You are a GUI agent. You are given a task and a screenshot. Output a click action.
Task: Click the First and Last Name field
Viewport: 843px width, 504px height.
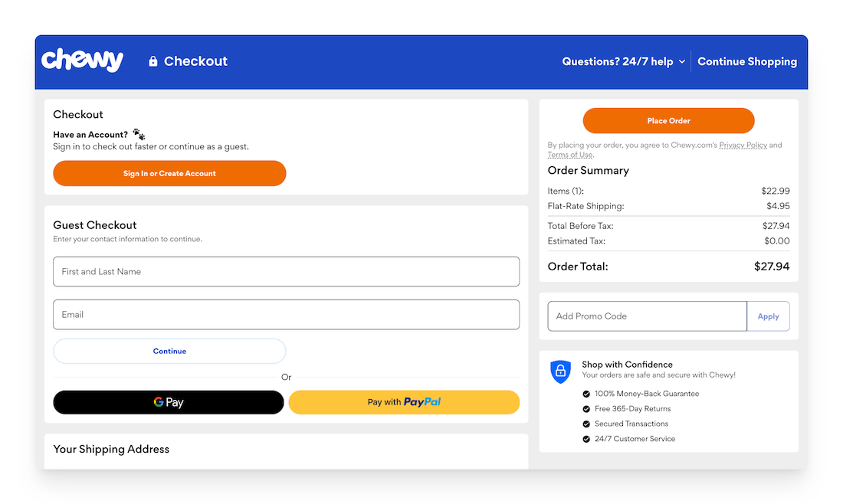(286, 271)
